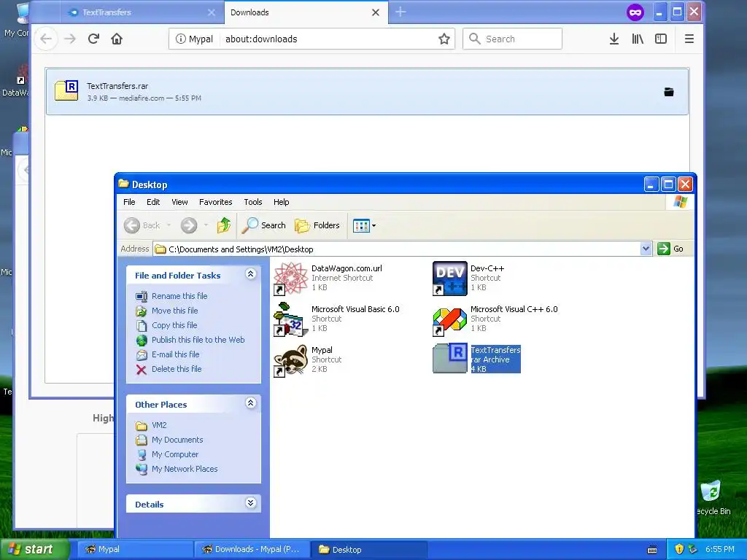Open a new tab with the plus button
The width and height of the screenshot is (747, 560).
tap(400, 12)
